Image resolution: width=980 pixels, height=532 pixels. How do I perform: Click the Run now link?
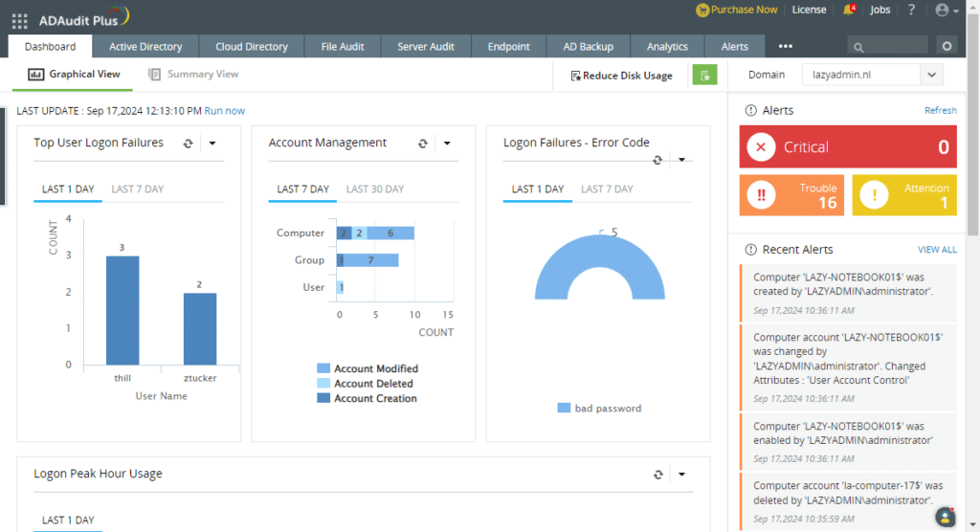(224, 111)
